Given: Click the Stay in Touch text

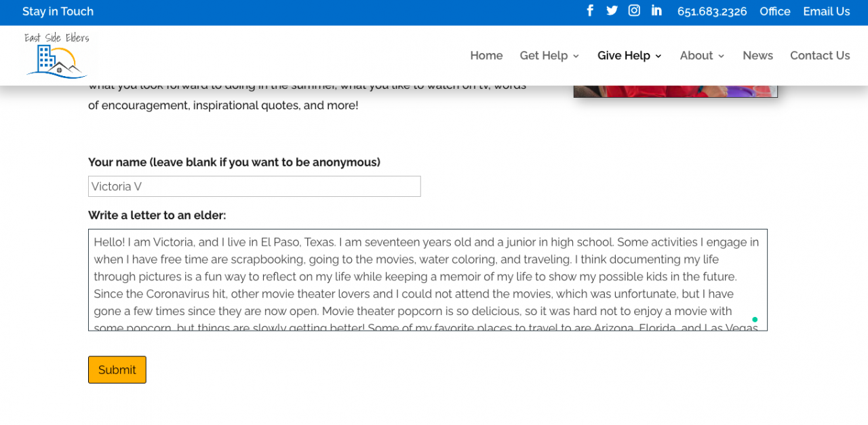Looking at the screenshot, I should [x=58, y=12].
